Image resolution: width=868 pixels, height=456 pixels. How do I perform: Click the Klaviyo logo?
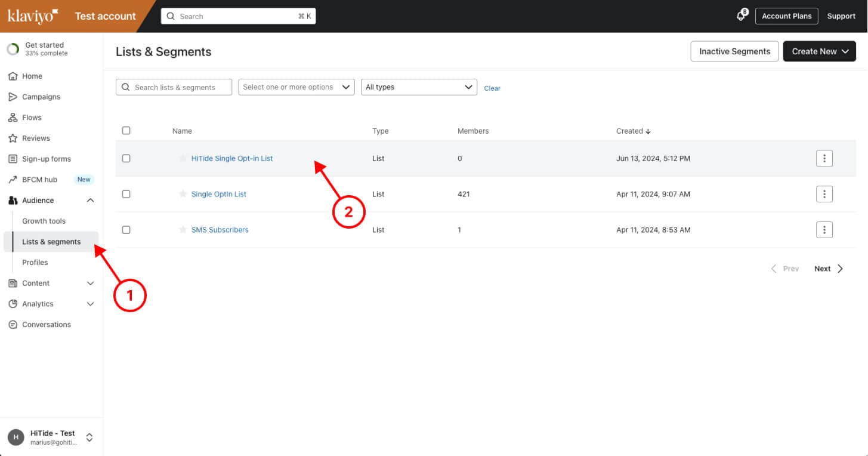[33, 16]
